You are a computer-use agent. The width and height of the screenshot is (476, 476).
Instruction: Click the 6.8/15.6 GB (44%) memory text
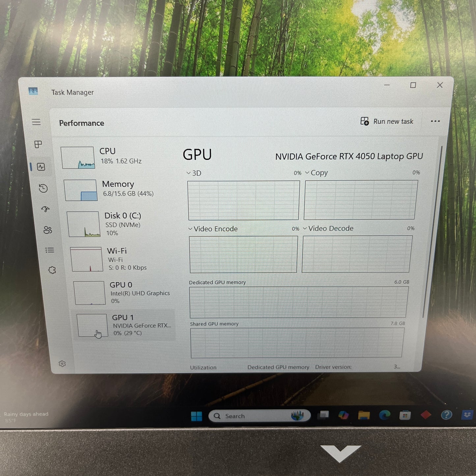128,194
